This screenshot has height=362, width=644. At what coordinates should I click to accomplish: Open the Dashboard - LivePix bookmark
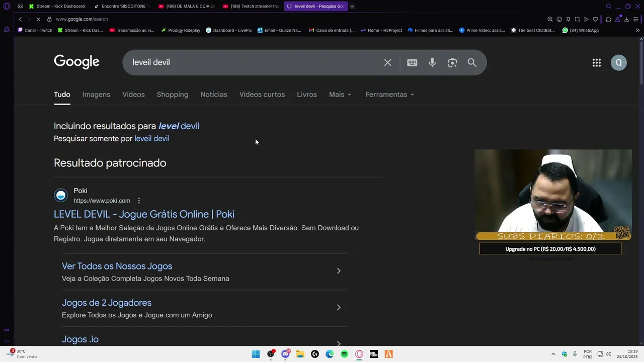pos(229,30)
